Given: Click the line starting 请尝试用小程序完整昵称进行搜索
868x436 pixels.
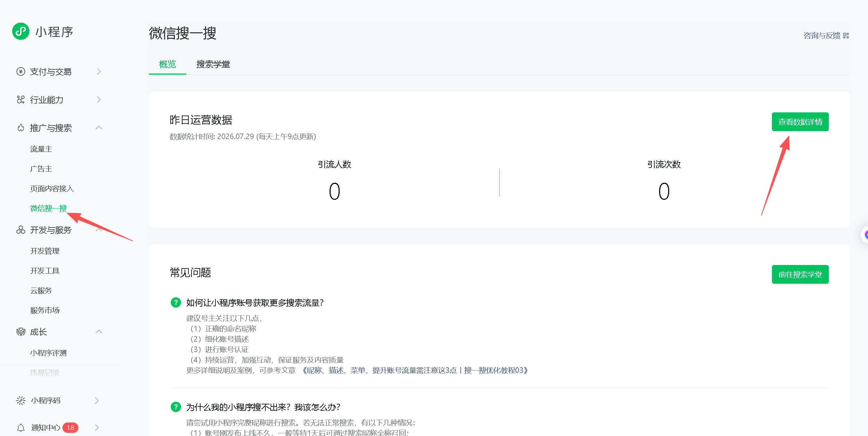Looking at the screenshot, I should click(x=301, y=422).
